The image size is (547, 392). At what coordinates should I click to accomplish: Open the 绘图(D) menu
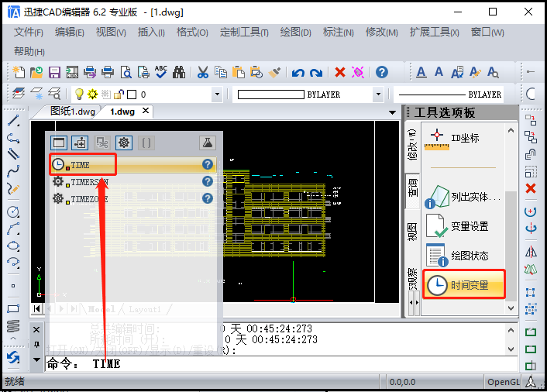pyautogui.click(x=295, y=33)
